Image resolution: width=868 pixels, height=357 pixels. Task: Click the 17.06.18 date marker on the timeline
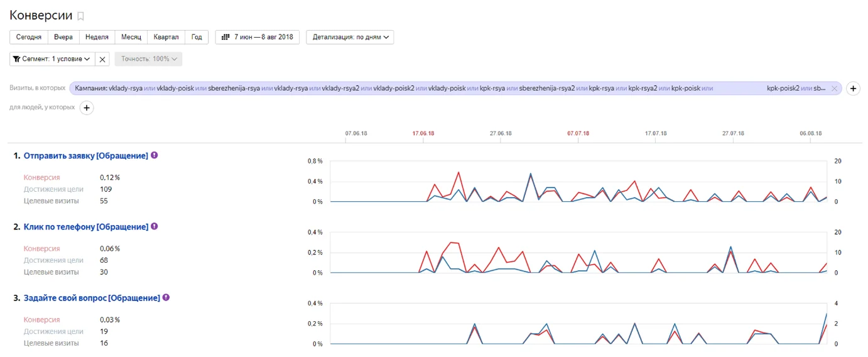click(x=423, y=133)
